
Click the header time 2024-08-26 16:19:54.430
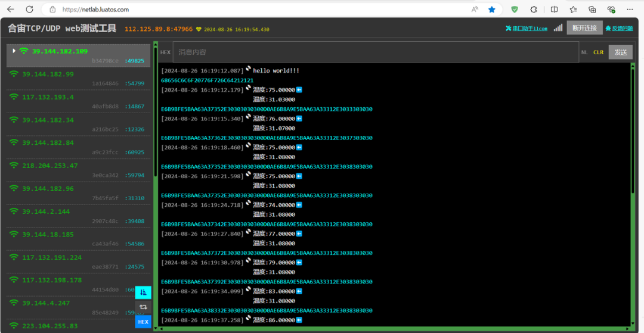coord(237,30)
